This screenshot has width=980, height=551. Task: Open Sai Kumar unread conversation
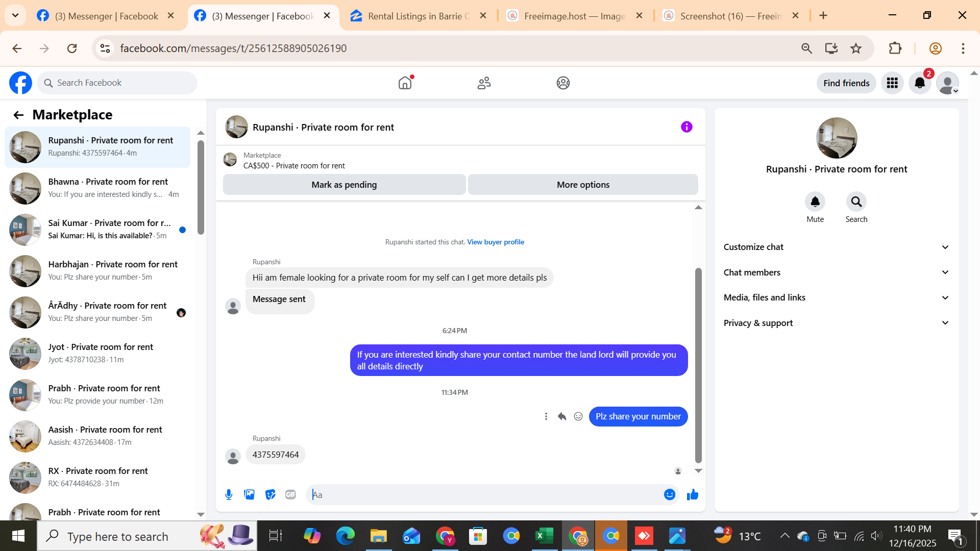[97, 230]
